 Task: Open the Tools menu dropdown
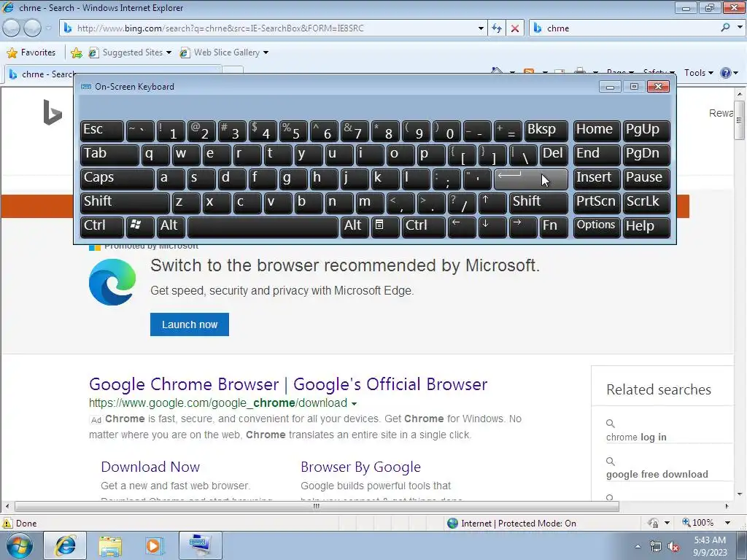point(698,73)
